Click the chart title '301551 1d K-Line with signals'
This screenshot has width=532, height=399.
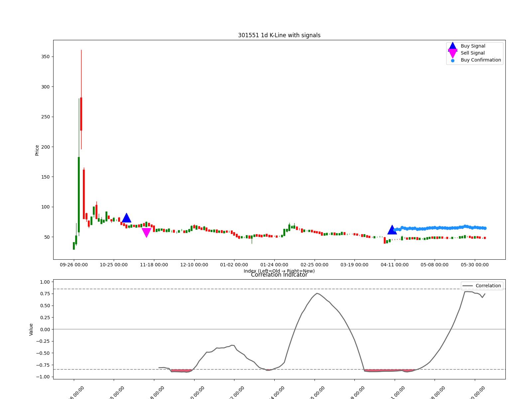click(279, 35)
